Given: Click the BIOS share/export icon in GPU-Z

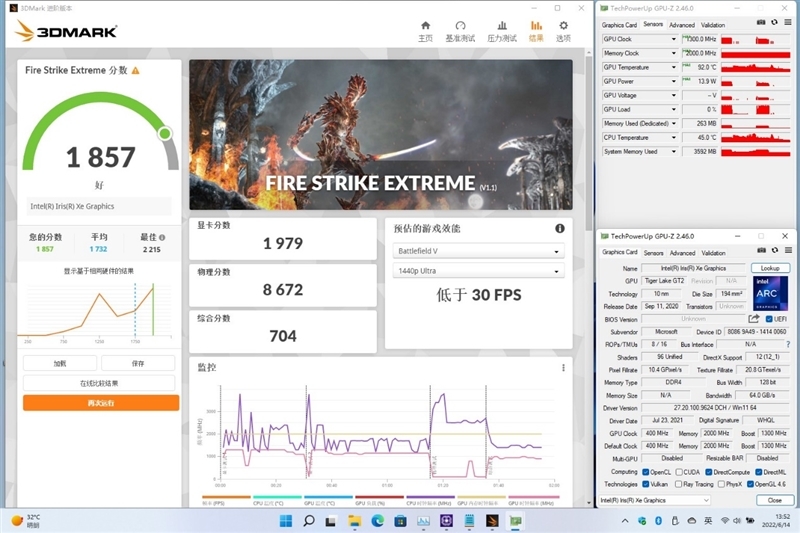Looking at the screenshot, I should (x=753, y=319).
